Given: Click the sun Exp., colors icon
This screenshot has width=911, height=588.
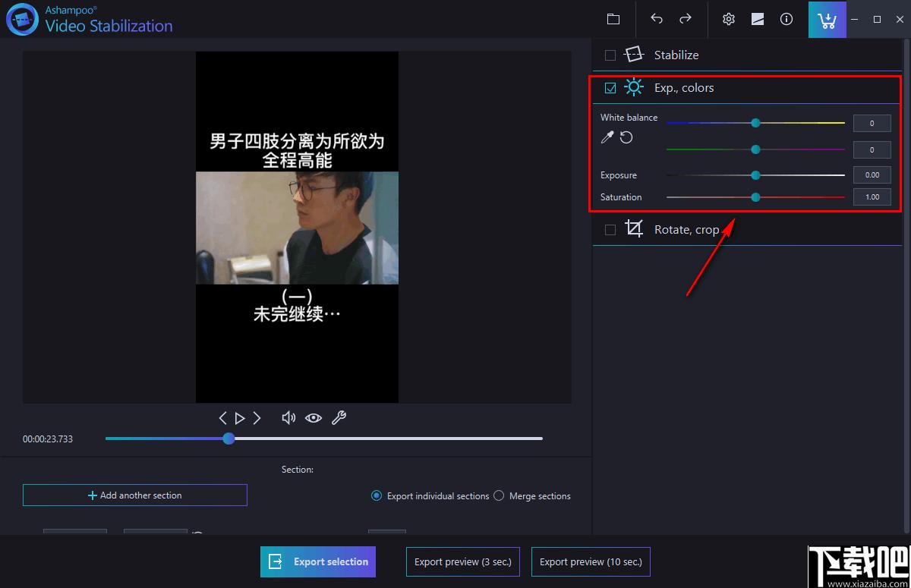Looking at the screenshot, I should pyautogui.click(x=634, y=87).
